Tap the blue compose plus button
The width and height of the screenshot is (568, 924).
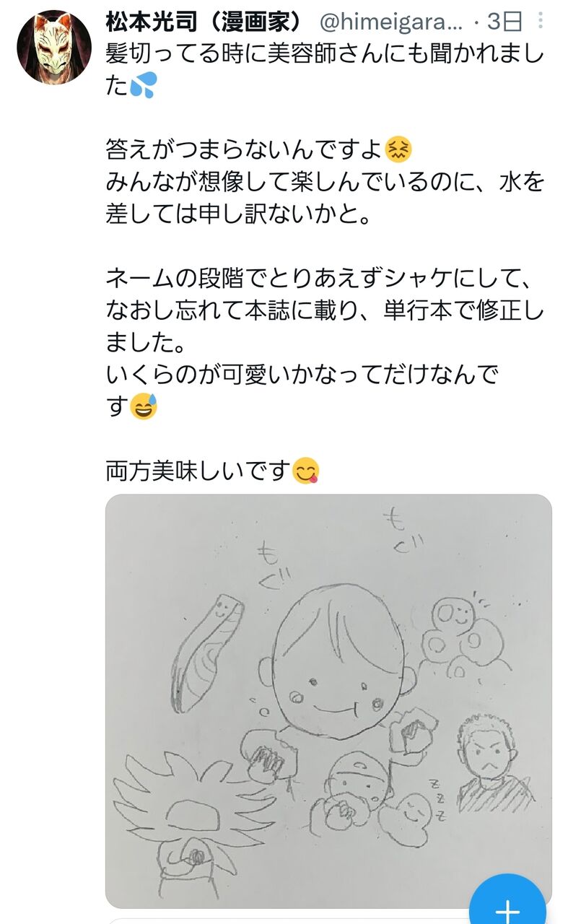coord(509,902)
